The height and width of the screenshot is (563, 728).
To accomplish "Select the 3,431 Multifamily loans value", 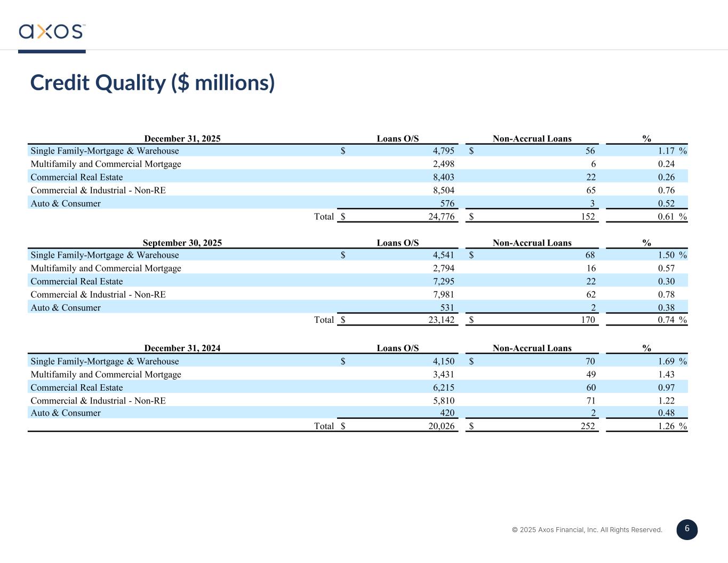I will click(443, 375).
